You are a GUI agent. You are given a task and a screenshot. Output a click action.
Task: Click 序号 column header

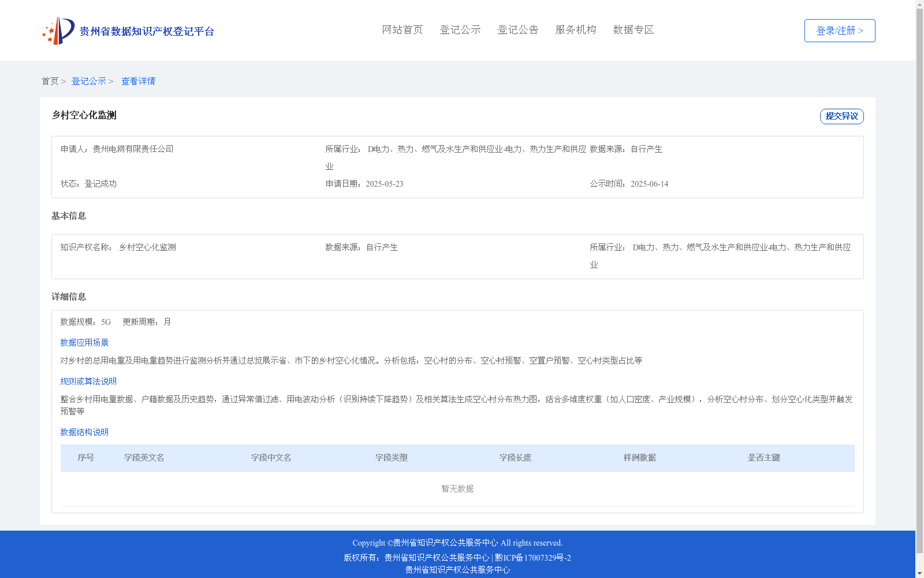click(86, 458)
